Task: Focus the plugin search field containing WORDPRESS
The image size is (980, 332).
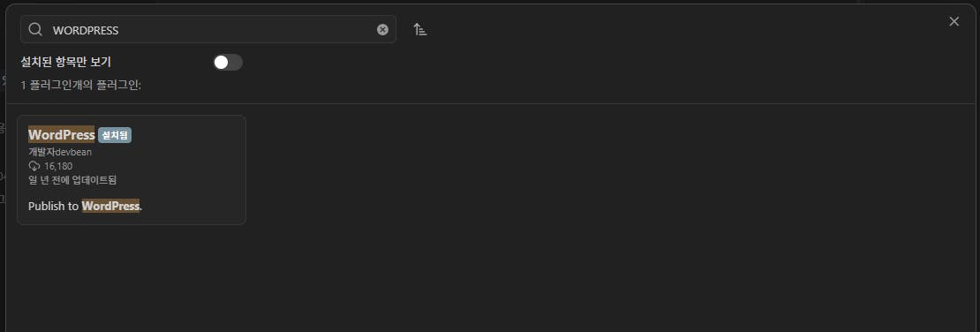Action: click(x=208, y=29)
